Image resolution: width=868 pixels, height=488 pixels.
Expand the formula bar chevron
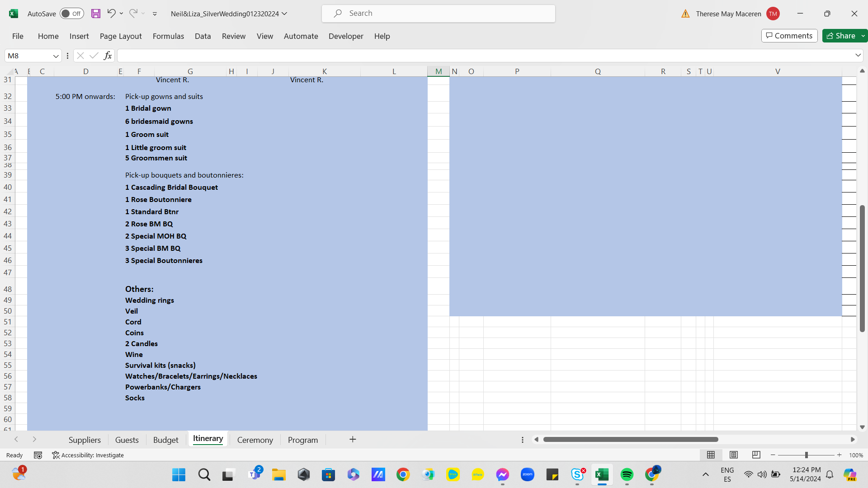[858, 55]
